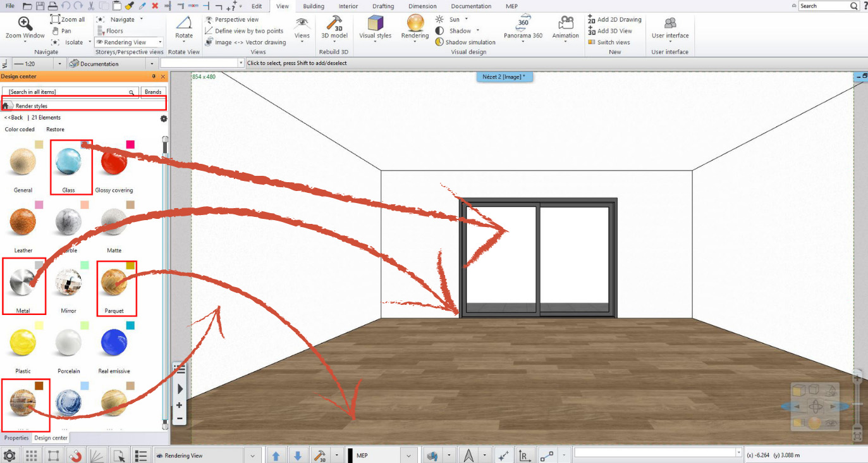Viewport: 868px width, 463px height.
Task: Click the Floors icon
Action: point(101,31)
